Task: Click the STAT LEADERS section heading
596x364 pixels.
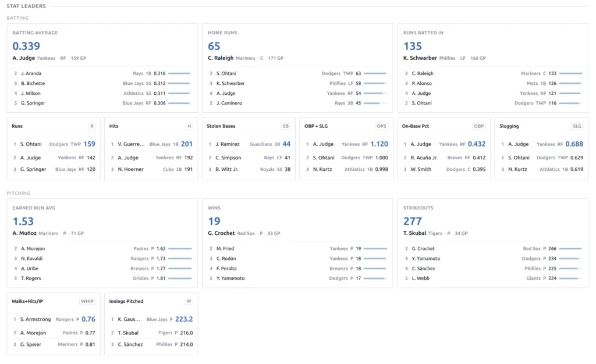Action: 26,6
